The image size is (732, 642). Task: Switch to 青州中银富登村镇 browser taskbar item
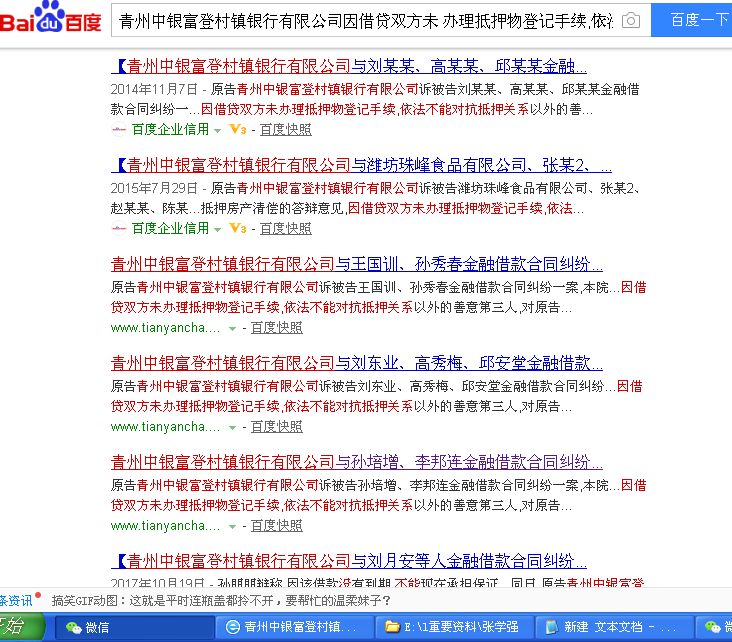[x=294, y=627]
